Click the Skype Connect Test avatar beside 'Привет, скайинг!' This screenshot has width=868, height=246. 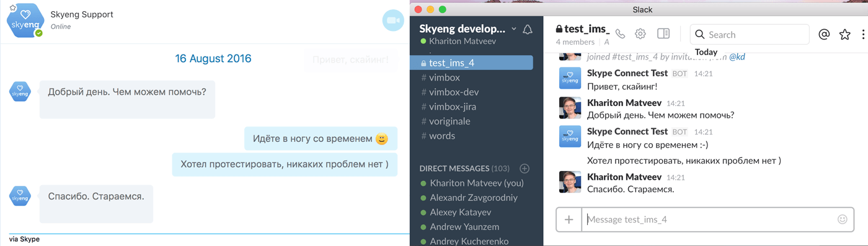[x=570, y=79]
